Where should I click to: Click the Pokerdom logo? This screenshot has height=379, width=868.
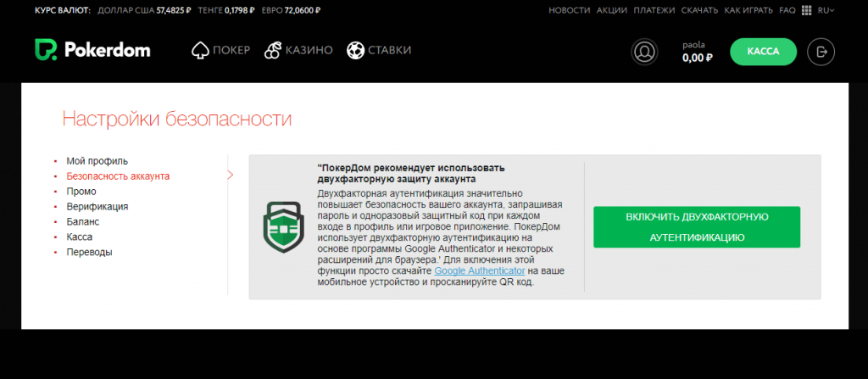coord(92,50)
